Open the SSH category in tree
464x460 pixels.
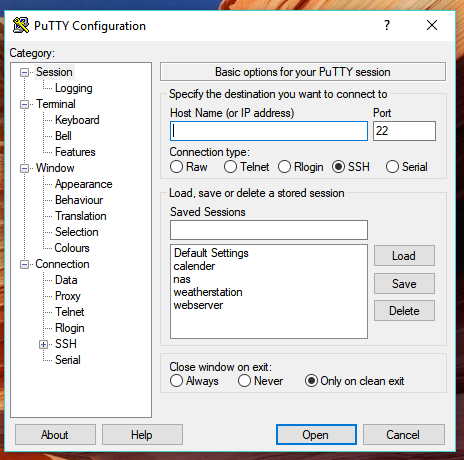[66, 344]
